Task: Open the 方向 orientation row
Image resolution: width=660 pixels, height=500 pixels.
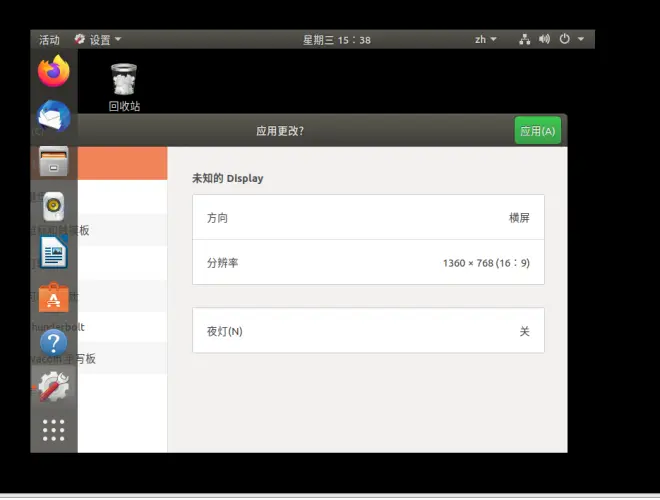Action: (x=368, y=218)
